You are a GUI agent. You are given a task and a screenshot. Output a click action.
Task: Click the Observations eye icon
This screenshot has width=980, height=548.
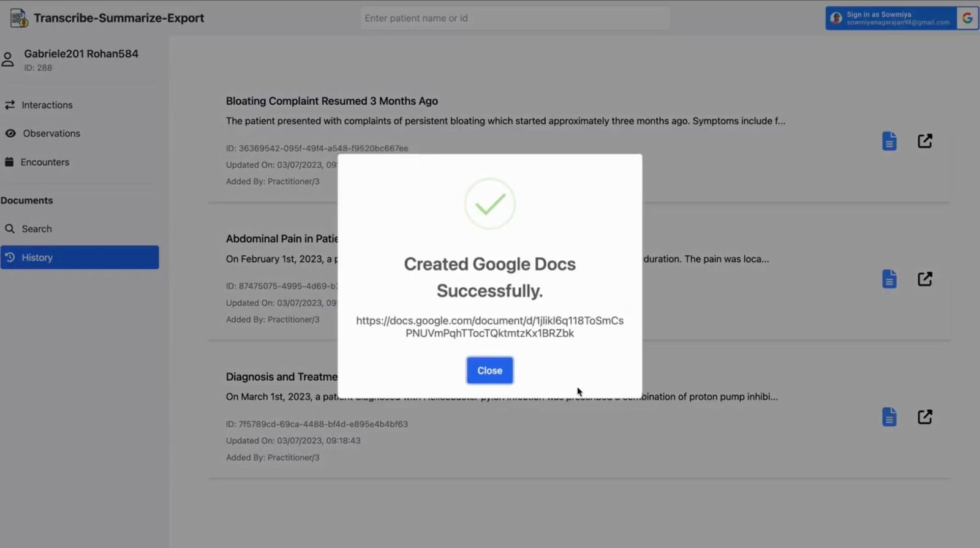pyautogui.click(x=10, y=133)
